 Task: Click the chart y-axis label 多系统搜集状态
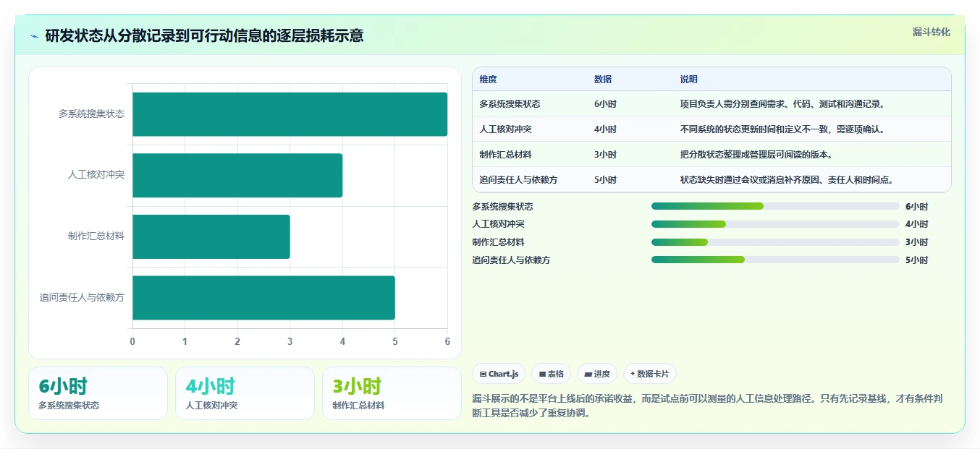(x=91, y=114)
